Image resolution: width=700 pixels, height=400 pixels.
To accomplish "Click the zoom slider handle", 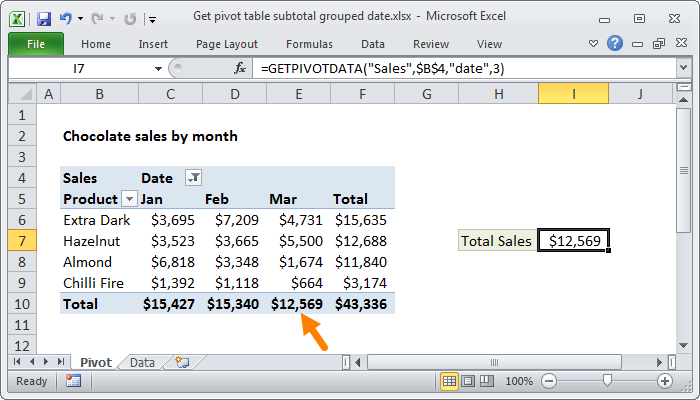I will pos(607,381).
